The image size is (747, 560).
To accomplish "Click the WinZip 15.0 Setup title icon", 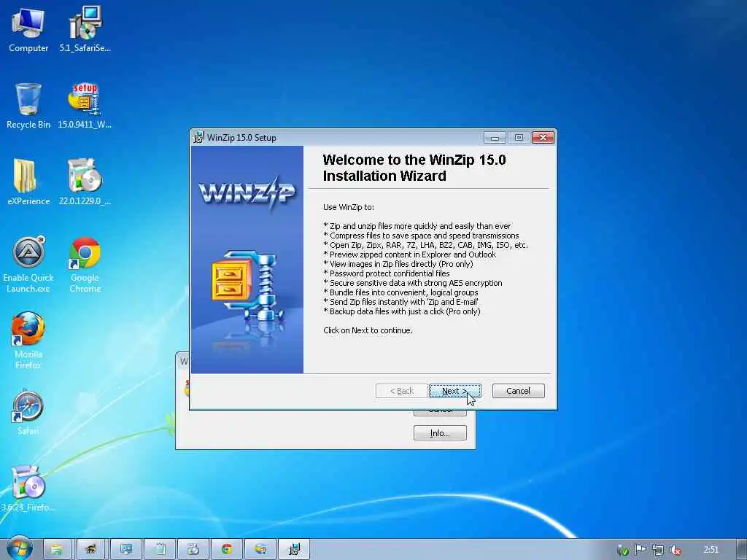I will 198,138.
